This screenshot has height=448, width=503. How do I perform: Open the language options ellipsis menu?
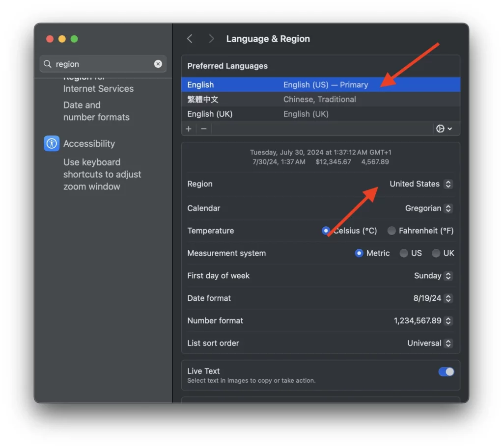(x=444, y=129)
